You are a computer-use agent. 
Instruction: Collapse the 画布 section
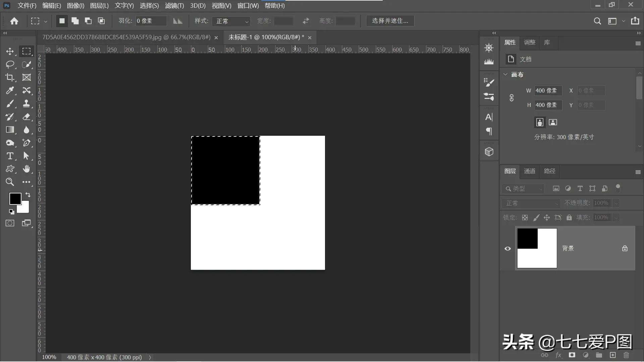[x=505, y=74]
